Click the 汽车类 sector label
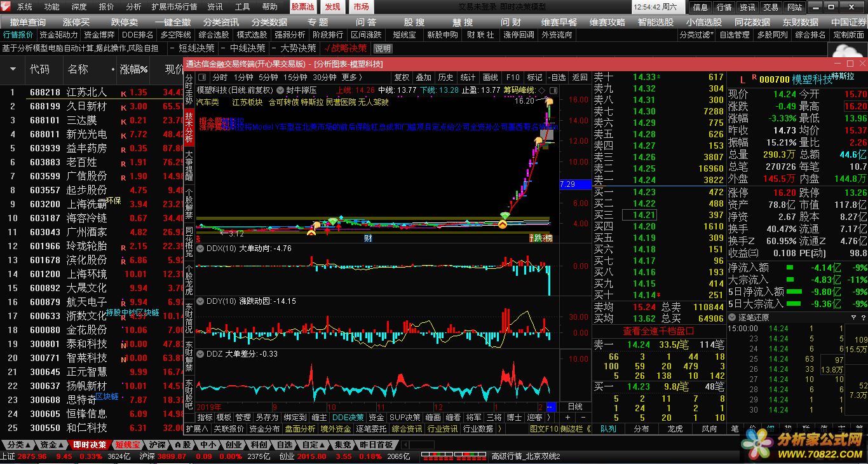 208,102
